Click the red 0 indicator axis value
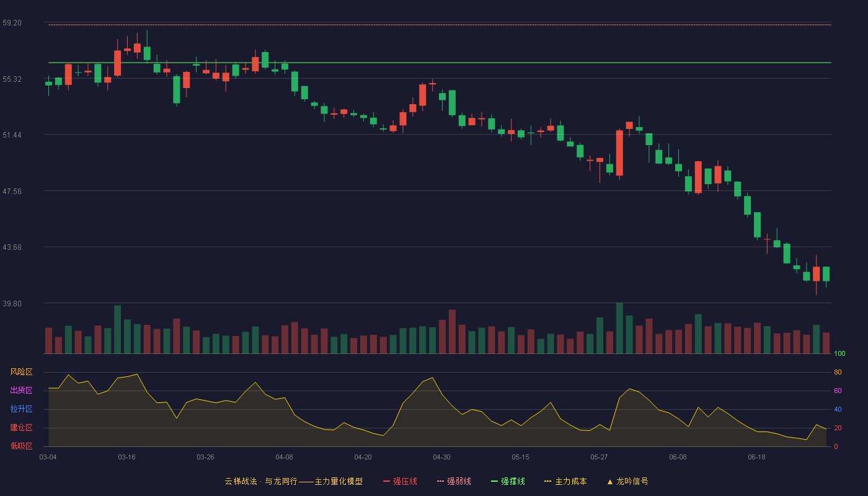The image size is (868, 496). [x=836, y=446]
